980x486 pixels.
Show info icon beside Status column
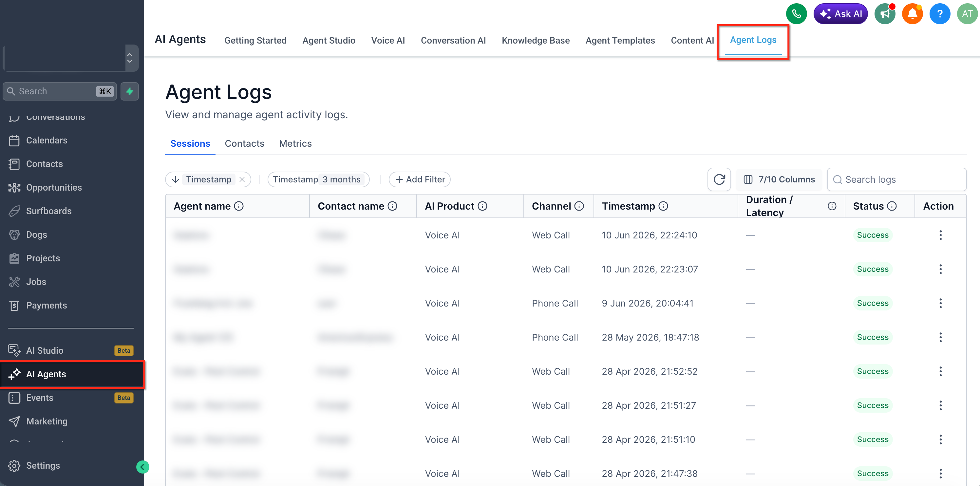(x=892, y=206)
